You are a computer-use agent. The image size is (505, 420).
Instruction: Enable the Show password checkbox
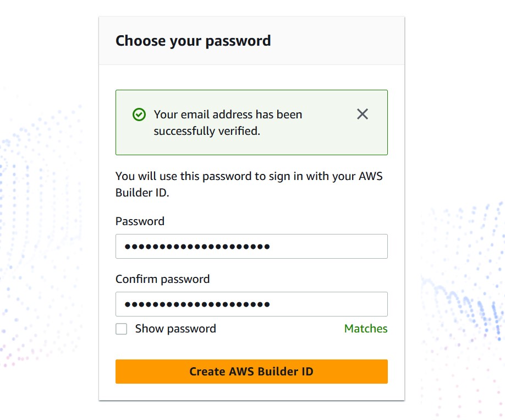pyautogui.click(x=122, y=329)
